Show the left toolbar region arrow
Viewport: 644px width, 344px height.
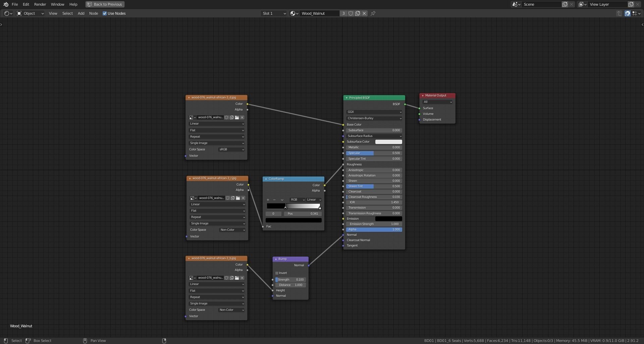pyautogui.click(x=1, y=24)
